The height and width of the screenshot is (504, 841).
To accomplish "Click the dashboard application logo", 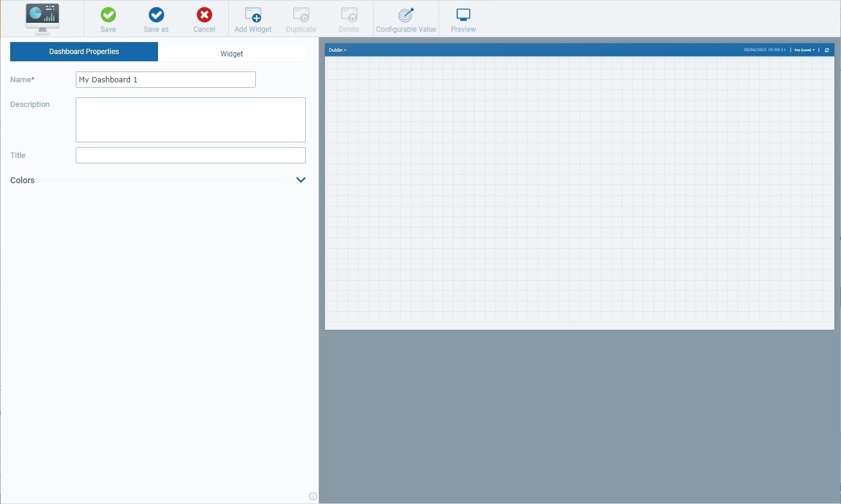I will point(42,19).
